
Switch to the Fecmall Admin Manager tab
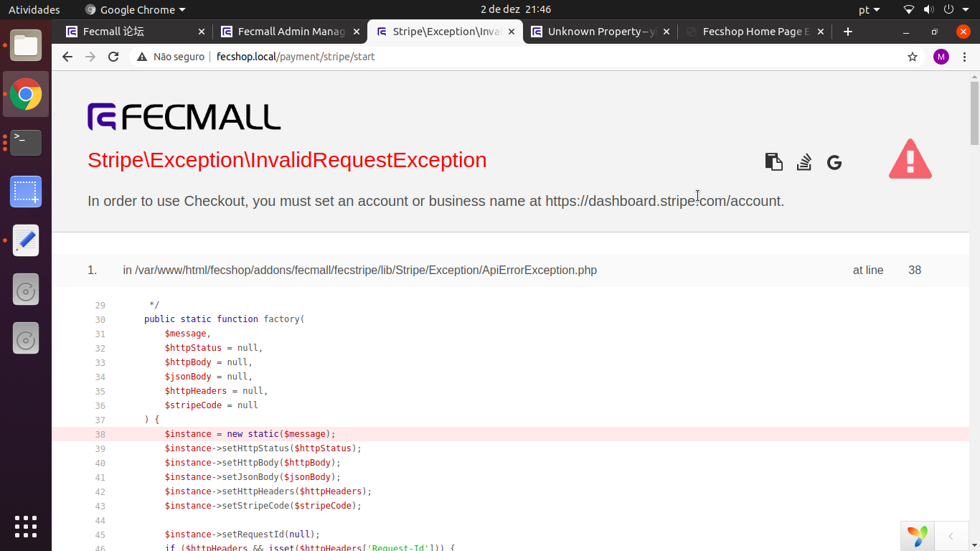tap(290, 32)
